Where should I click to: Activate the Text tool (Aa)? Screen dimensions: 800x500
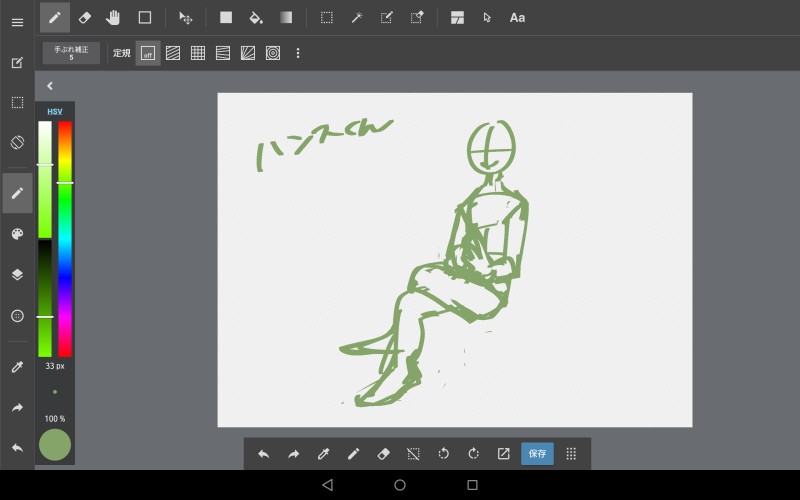point(517,17)
